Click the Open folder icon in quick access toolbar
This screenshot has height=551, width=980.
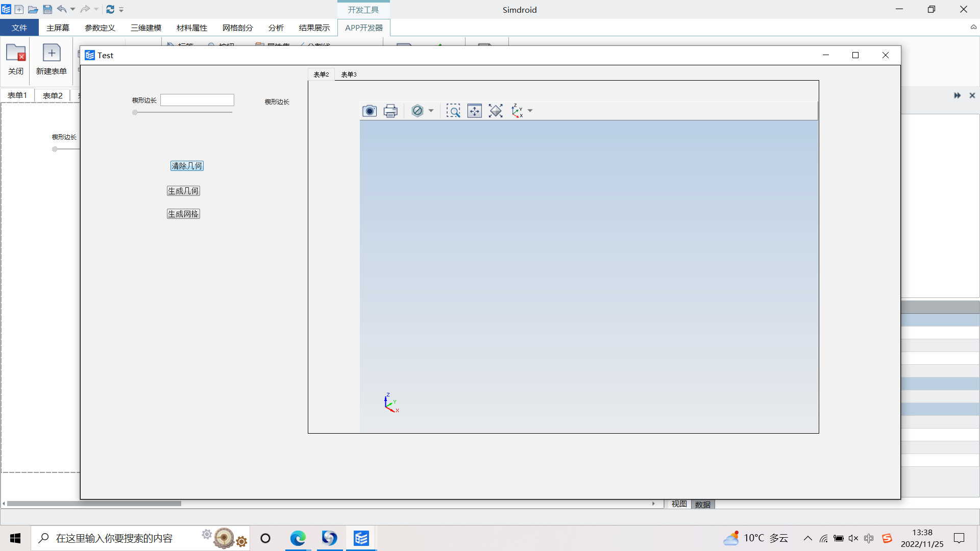33,9
